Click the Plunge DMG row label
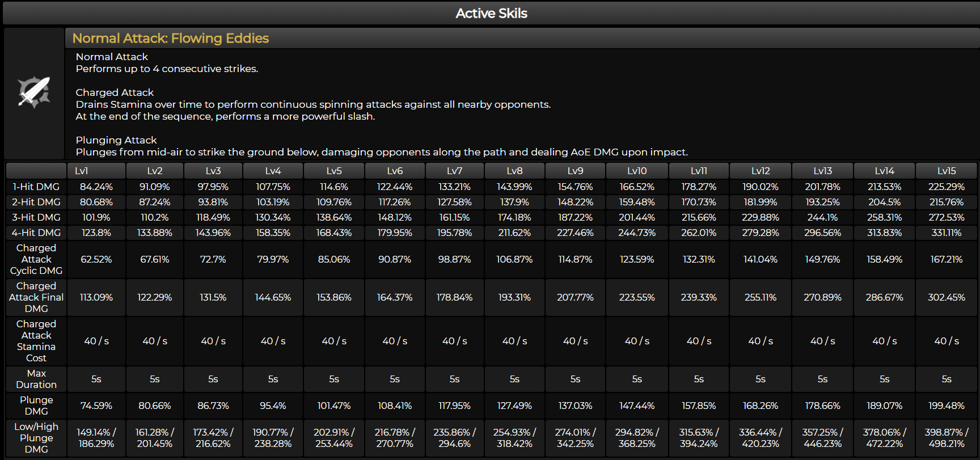 [x=36, y=406]
